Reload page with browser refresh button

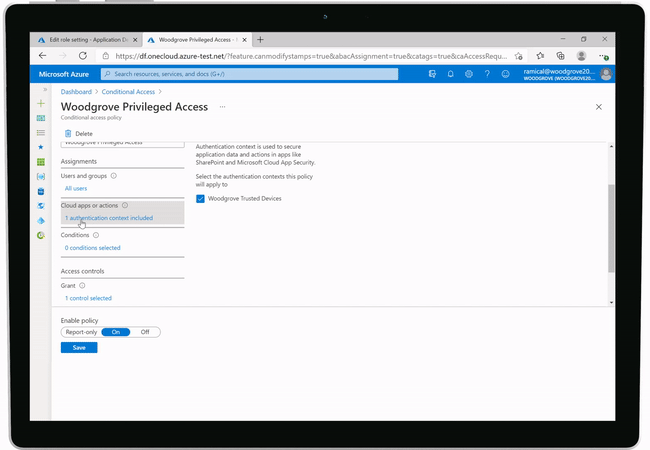(x=82, y=56)
